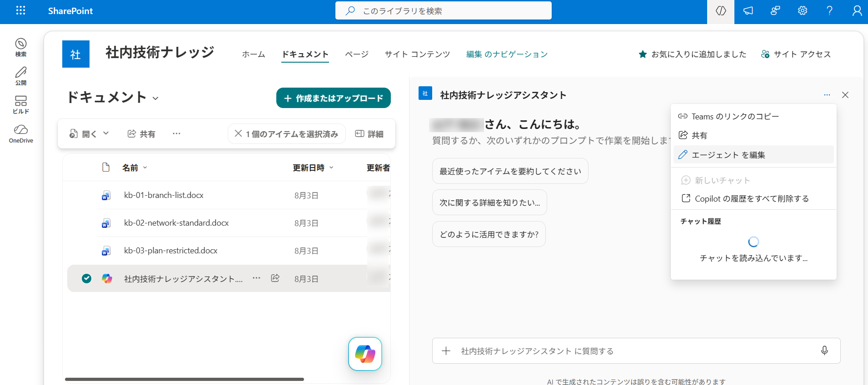Click the 社 site logo tile
This screenshot has width=868, height=385.
(76, 54)
